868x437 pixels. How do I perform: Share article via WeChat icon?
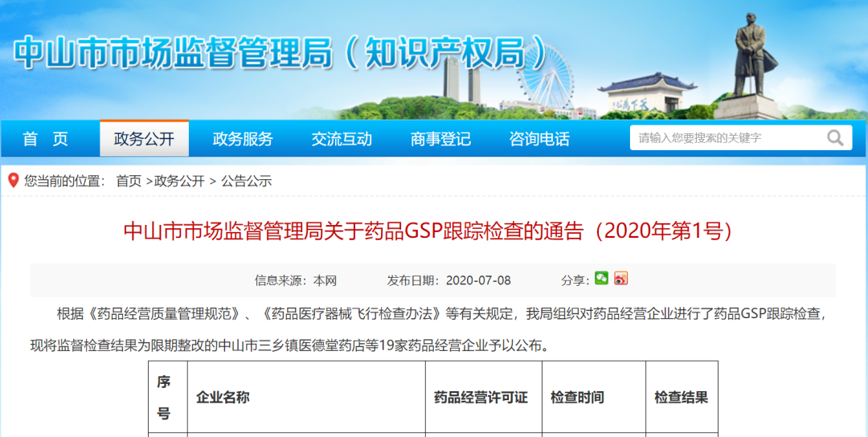(601, 278)
